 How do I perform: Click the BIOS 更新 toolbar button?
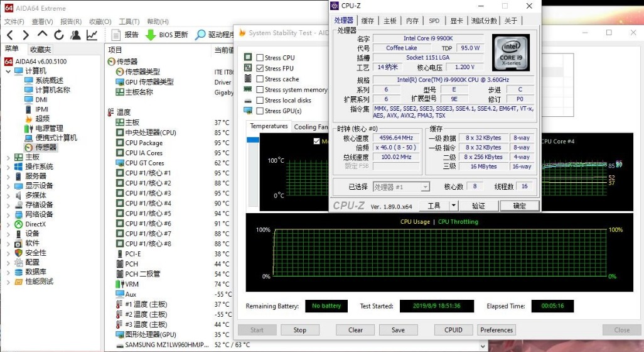point(167,35)
